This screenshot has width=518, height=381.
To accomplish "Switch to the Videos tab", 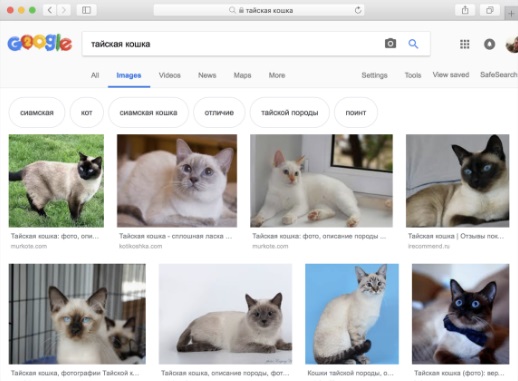I will (170, 75).
